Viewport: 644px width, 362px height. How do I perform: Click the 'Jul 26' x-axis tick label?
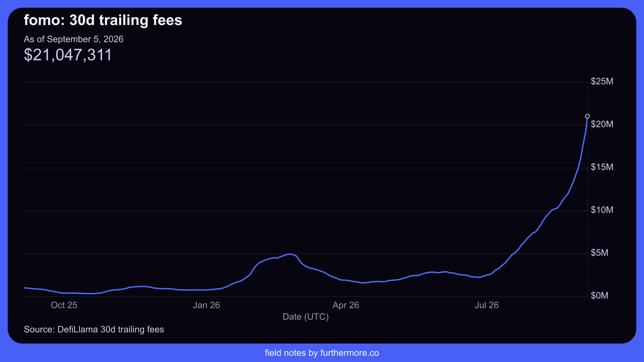(486, 305)
